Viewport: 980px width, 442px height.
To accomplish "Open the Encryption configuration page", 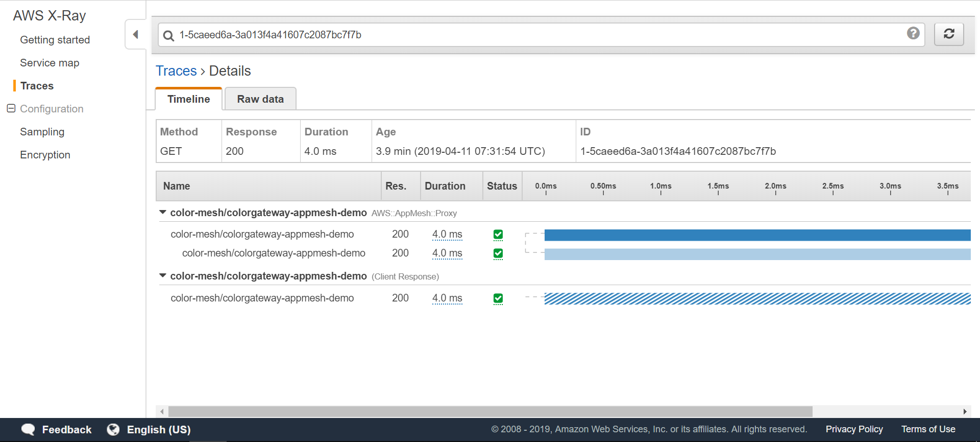I will 45,155.
